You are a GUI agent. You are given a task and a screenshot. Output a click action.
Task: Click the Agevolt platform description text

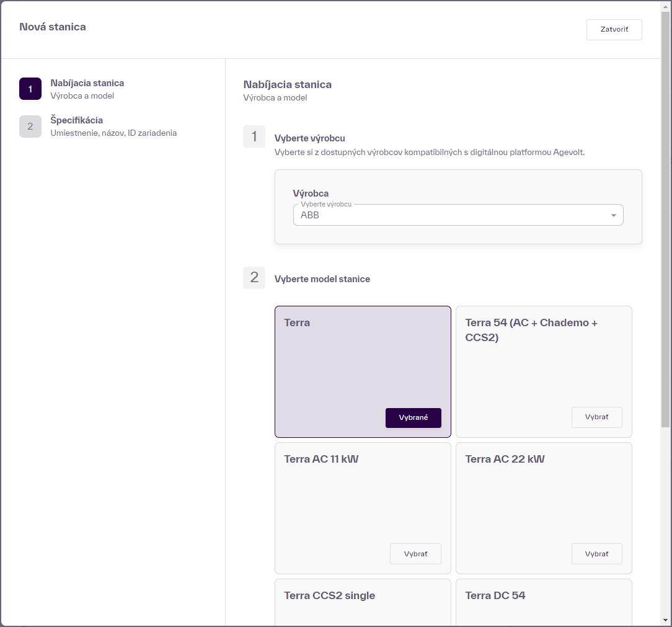pyautogui.click(x=430, y=152)
